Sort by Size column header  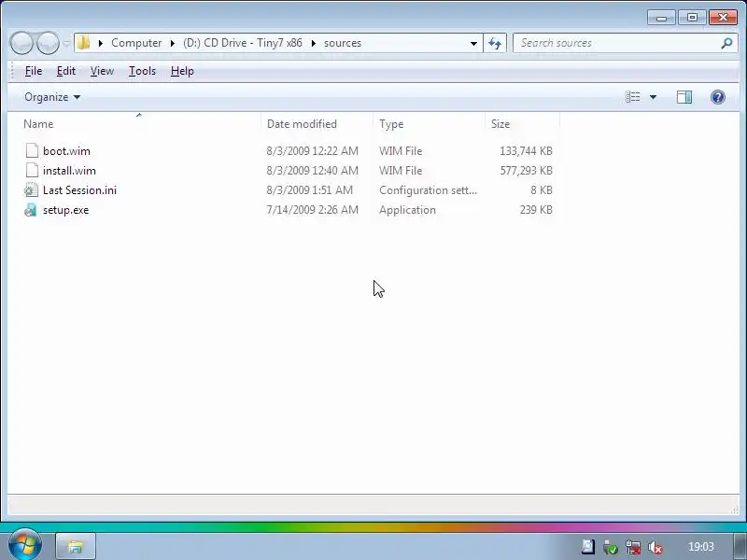(522, 124)
